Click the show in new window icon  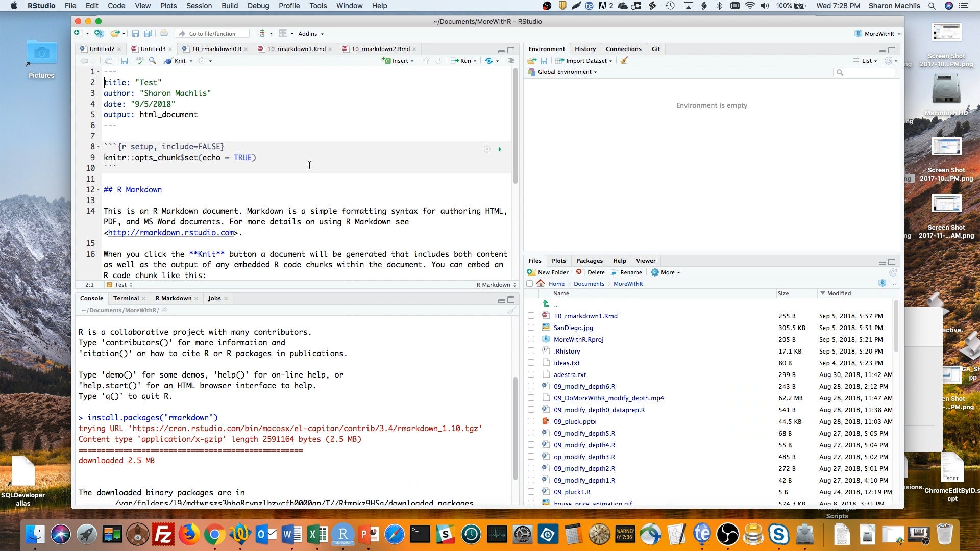pyautogui.click(x=109, y=61)
